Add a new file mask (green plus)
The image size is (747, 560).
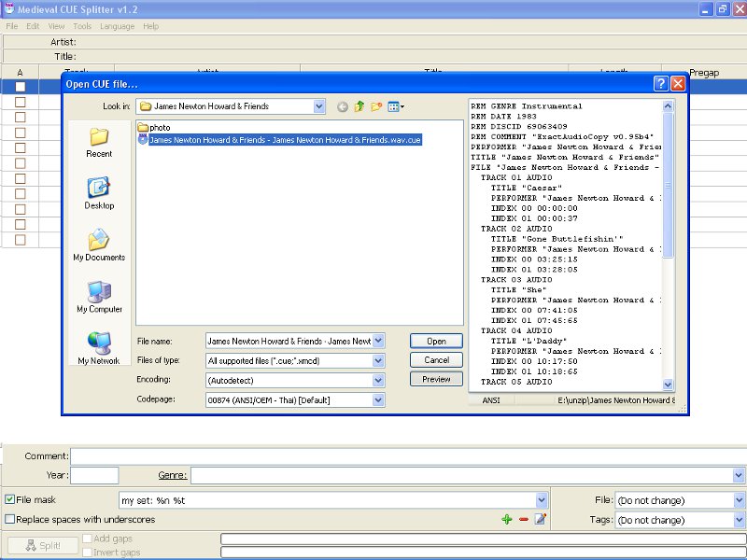[507, 520]
